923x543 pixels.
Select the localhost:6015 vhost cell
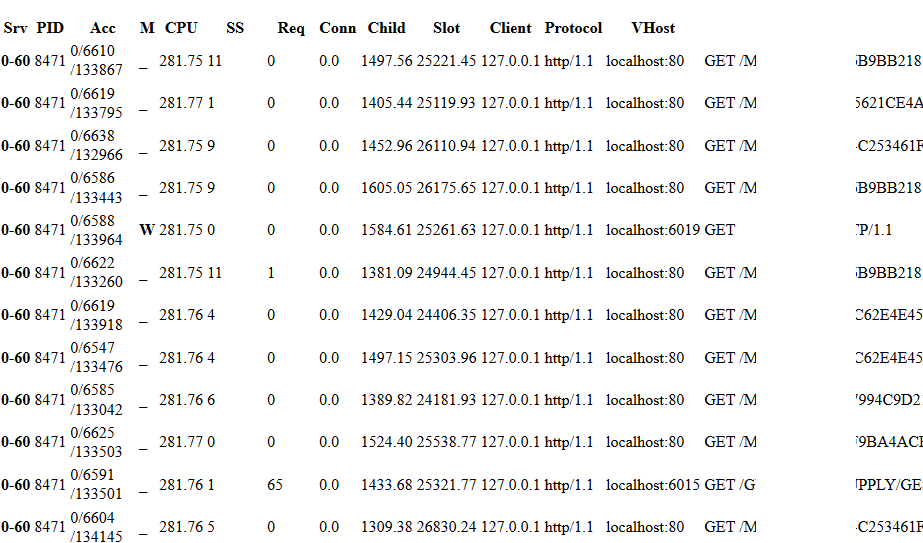[x=652, y=485]
